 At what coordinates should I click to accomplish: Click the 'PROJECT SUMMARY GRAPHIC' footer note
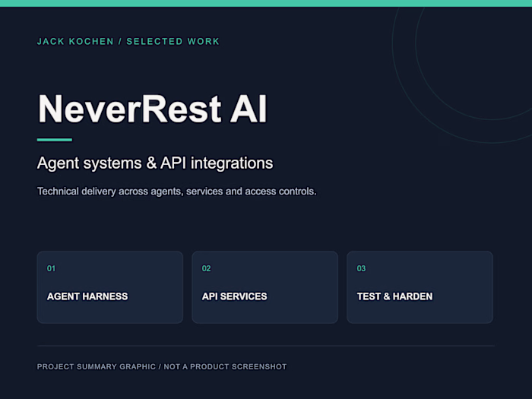click(x=162, y=367)
